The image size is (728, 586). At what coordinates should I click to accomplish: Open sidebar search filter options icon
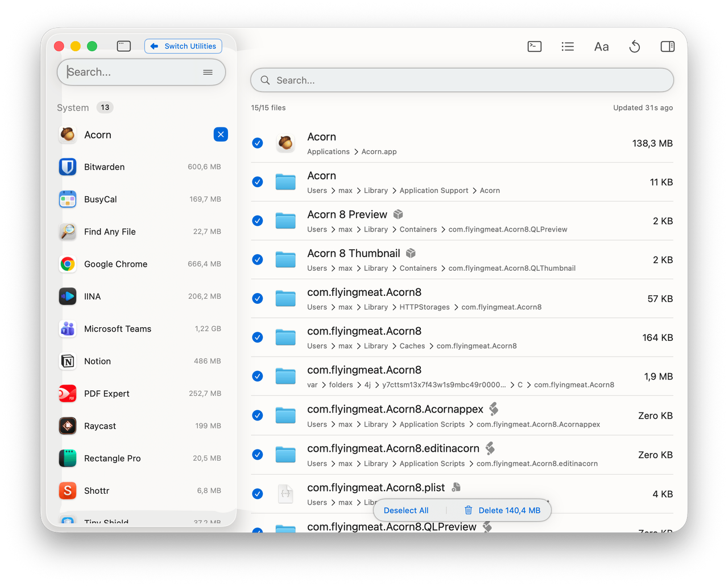[x=208, y=72]
